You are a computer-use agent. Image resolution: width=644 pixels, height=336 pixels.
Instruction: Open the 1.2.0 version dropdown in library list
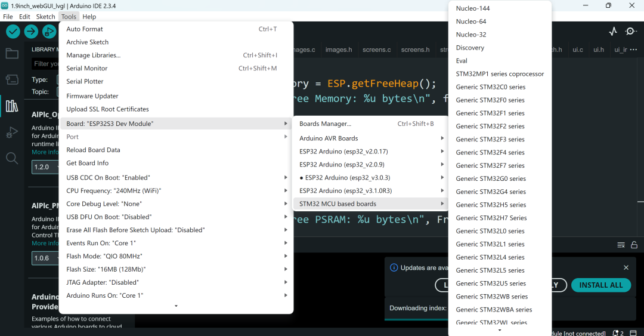point(45,167)
